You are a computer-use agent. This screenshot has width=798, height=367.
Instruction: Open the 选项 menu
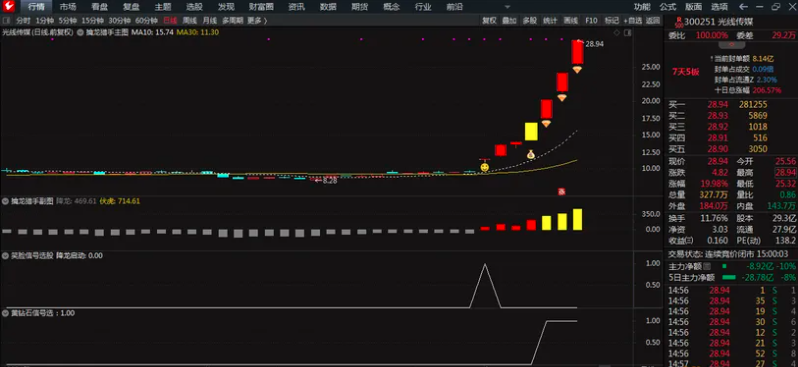(719, 7)
